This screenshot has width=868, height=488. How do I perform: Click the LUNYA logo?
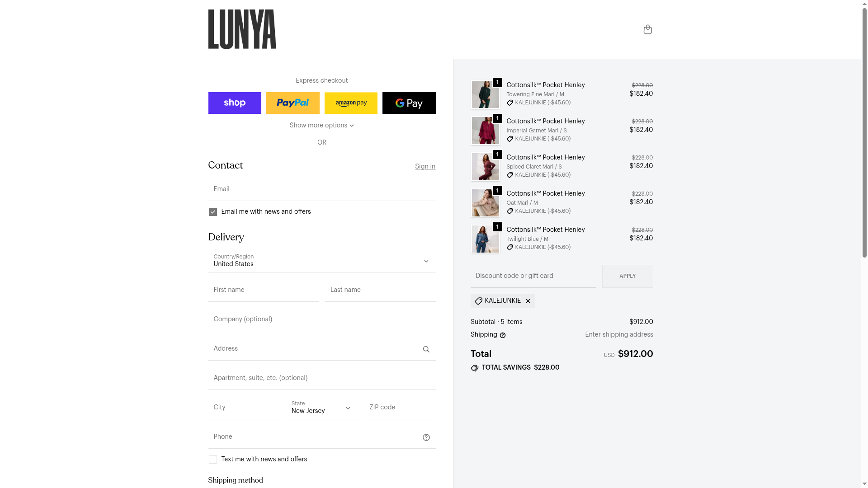tap(242, 29)
